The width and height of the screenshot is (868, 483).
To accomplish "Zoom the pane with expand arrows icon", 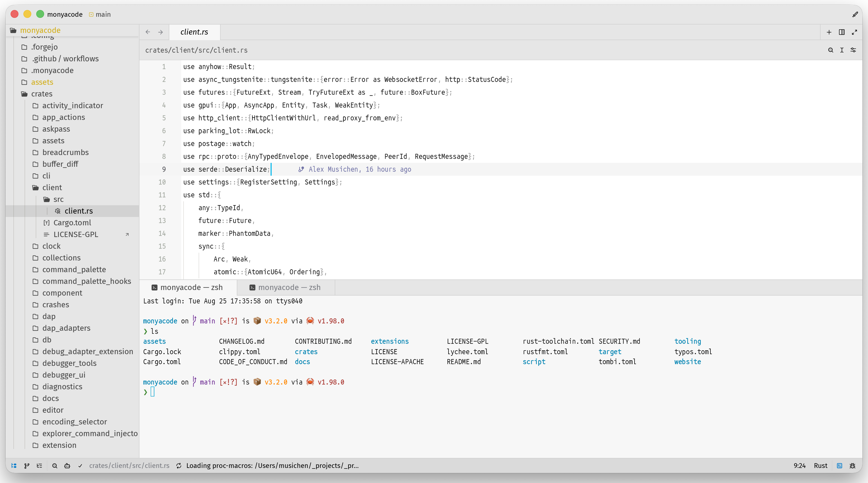I will [x=855, y=32].
